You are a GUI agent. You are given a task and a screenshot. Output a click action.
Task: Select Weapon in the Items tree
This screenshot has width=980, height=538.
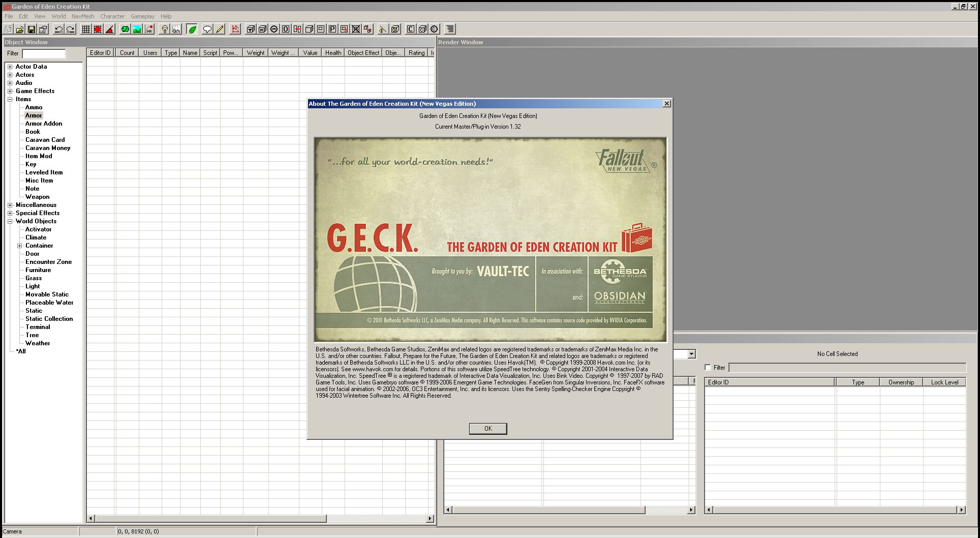pyautogui.click(x=38, y=197)
